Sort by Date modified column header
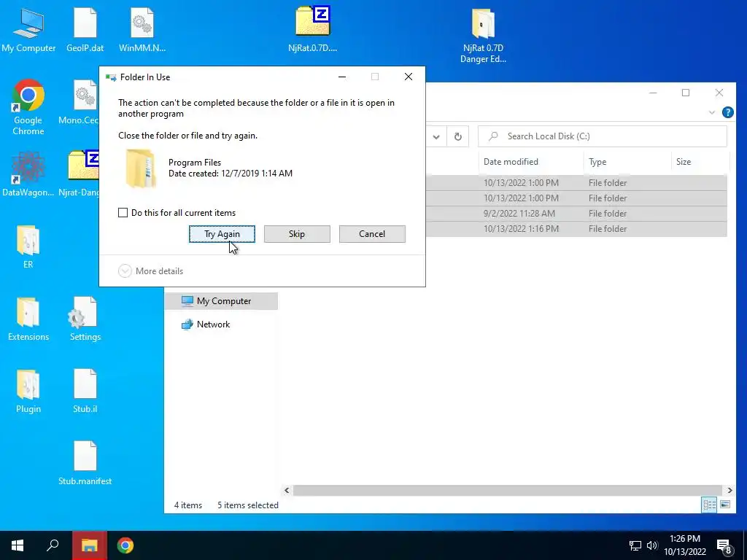747x560 pixels. pyautogui.click(x=531, y=162)
